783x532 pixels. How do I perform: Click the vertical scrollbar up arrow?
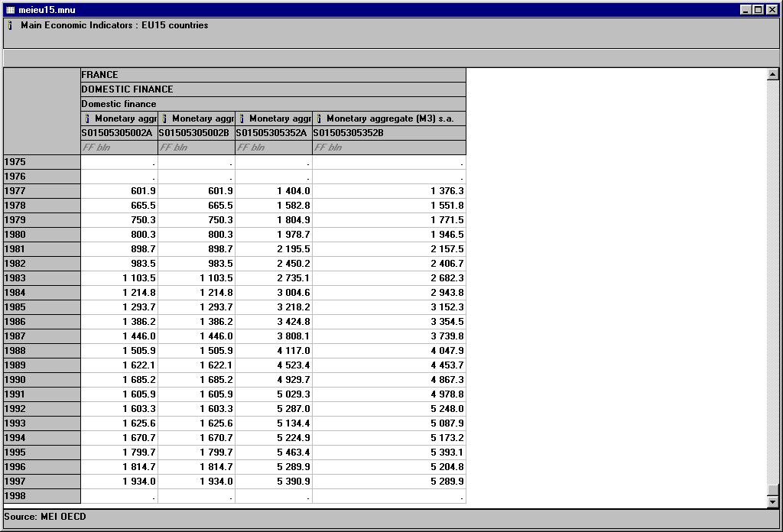click(x=772, y=74)
